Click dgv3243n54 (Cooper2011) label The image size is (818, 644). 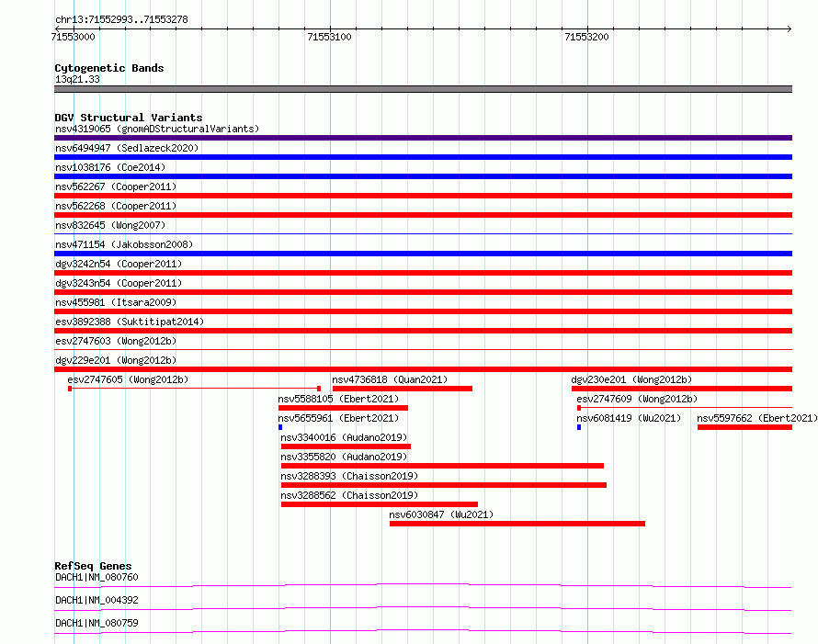tap(119, 283)
